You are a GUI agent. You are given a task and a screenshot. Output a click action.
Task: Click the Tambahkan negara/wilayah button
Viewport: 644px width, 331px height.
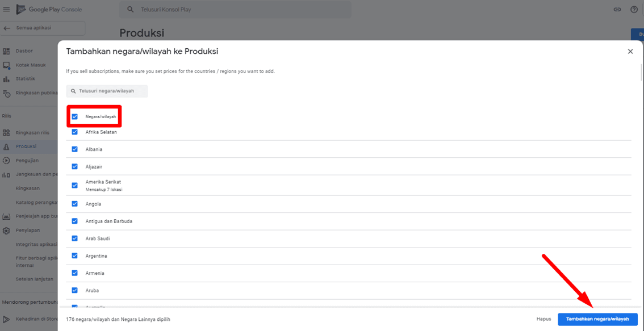tap(597, 319)
